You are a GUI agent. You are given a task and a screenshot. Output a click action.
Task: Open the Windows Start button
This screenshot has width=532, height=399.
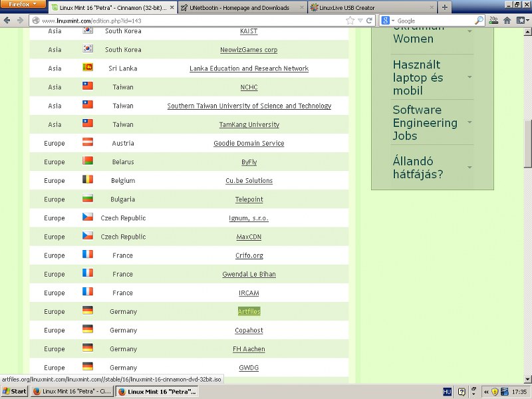click(15, 391)
